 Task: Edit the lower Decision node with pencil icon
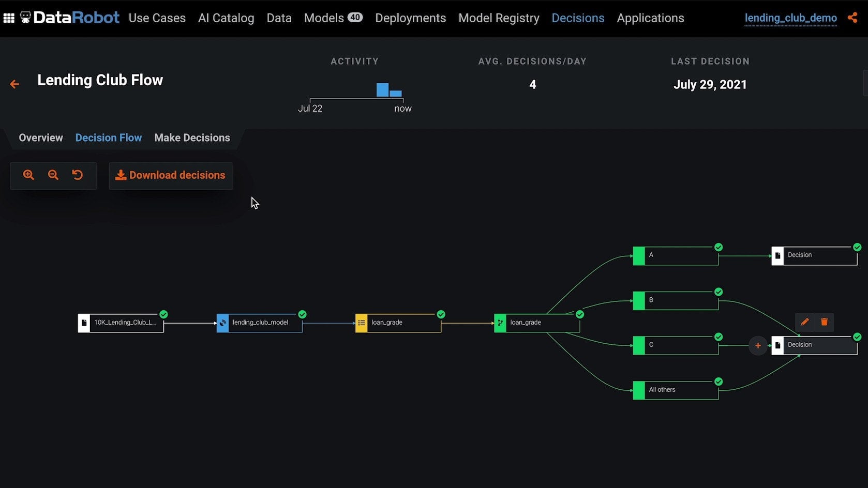click(805, 322)
